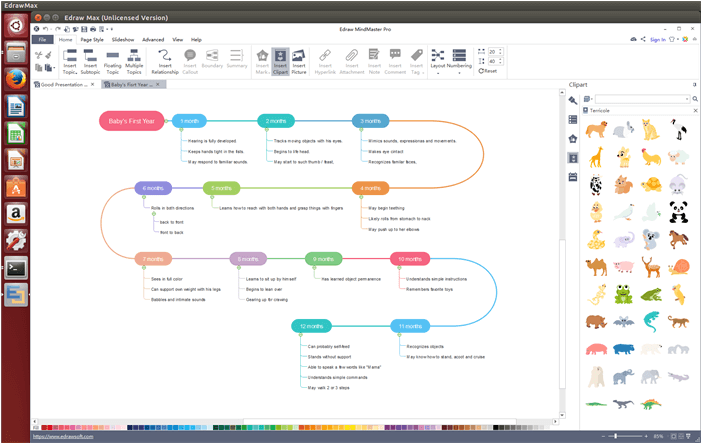Image resolution: width=702 pixels, height=444 pixels.
Task: Click the Reset button
Action: 488,71
